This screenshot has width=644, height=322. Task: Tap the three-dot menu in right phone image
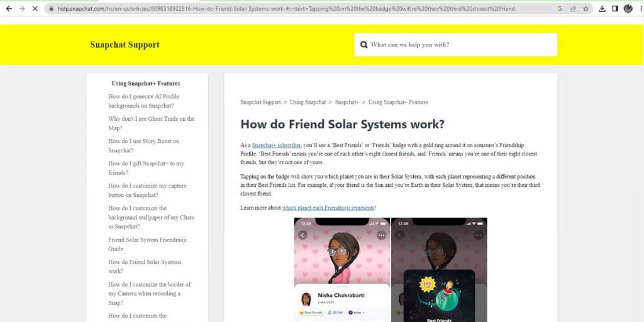[479, 235]
